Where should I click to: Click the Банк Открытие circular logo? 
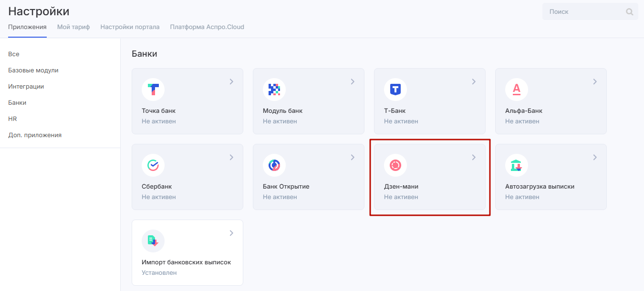274,165
